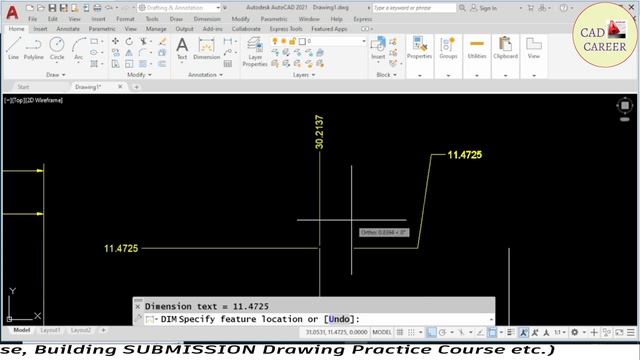
Task: Expand the Draw panel
Action: (56, 75)
